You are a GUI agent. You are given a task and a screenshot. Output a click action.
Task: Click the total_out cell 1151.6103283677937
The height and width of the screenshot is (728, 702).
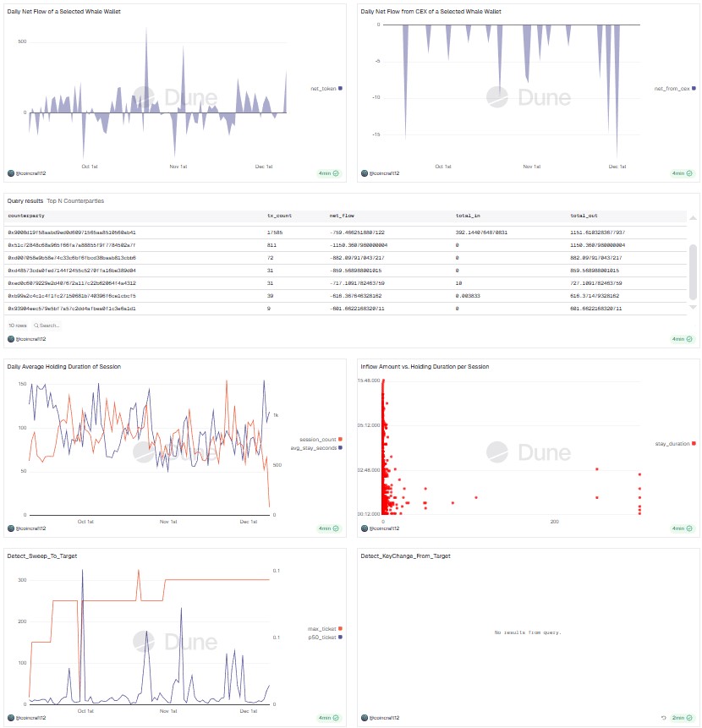(x=598, y=233)
